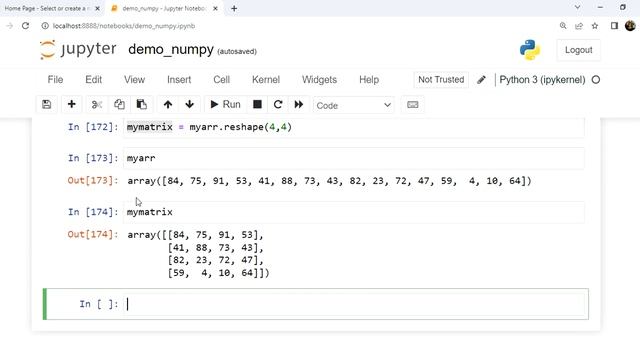Rename notebook title demo_numpy
Screen dimensions: 640x360
pos(171,49)
